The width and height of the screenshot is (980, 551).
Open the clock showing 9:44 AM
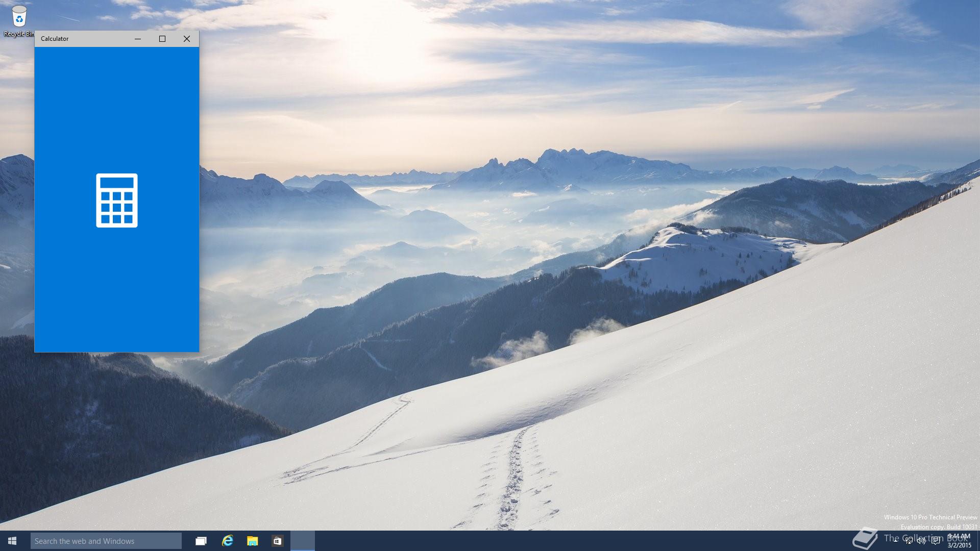click(x=959, y=541)
